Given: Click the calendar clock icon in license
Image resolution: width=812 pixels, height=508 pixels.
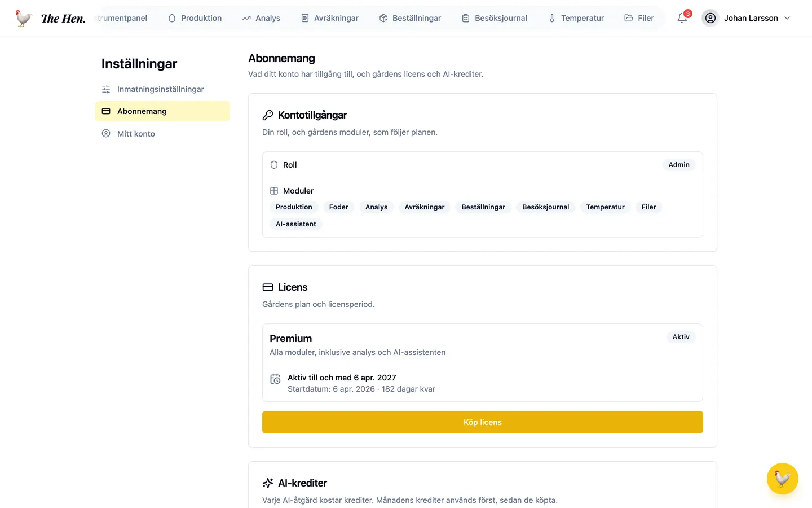Looking at the screenshot, I should click(x=275, y=379).
